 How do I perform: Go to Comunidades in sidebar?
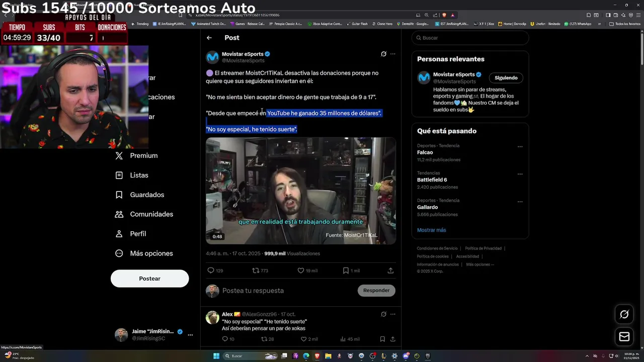144,214
